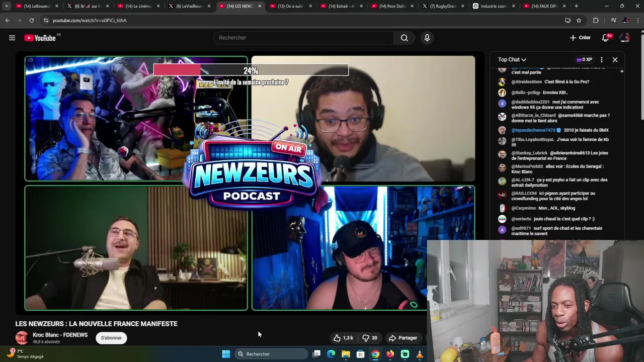Open the site information icon in address bar
The height and width of the screenshot is (362, 644).
pos(46,20)
